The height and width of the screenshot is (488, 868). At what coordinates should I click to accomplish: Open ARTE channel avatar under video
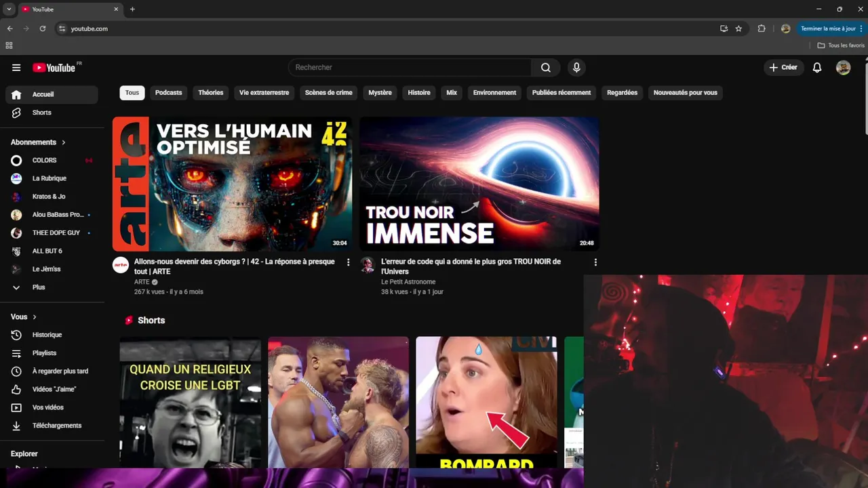(x=121, y=265)
